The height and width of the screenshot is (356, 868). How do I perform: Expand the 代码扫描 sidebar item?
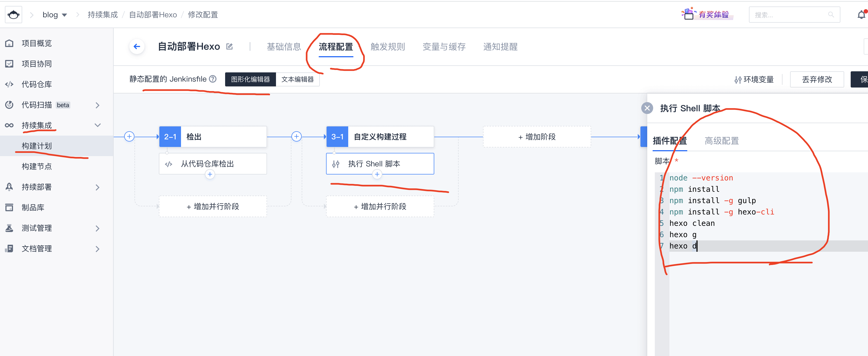[x=98, y=105]
